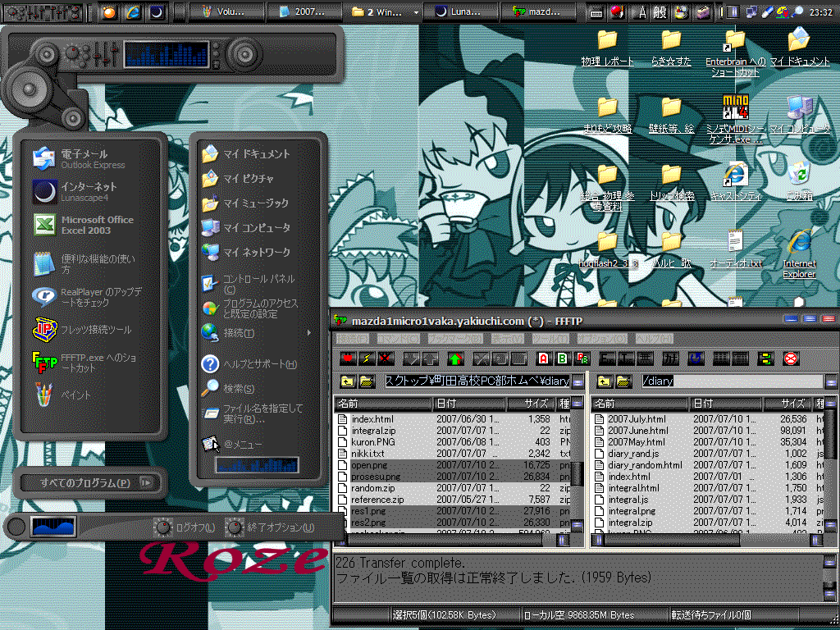Click the Delete file icon in FFFTP

click(x=481, y=358)
